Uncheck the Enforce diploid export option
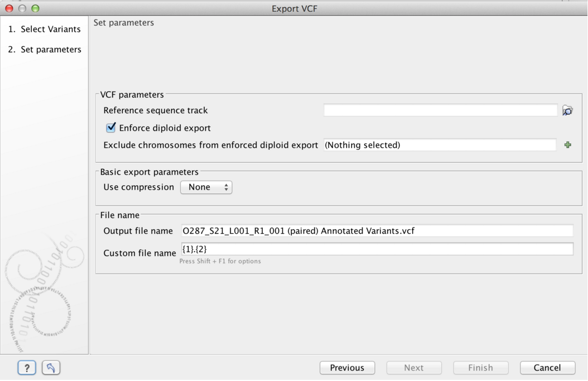 coord(110,127)
